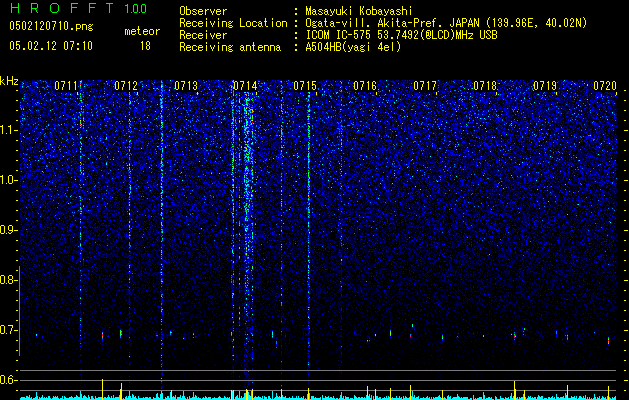The height and width of the screenshot is (400, 629).
Task: Click the observer name Masayuki Kobayashi
Action: coord(359,11)
